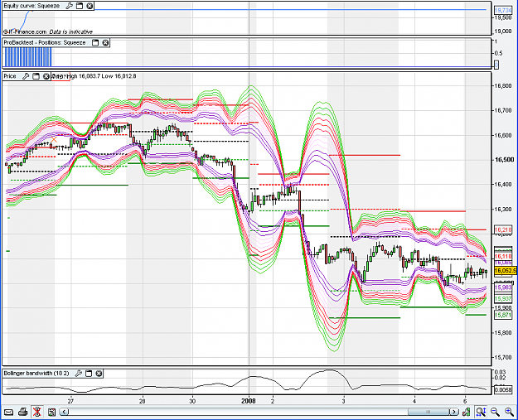Click the red 16,218 price axis label
This screenshot has height=420, width=518.
(503, 229)
